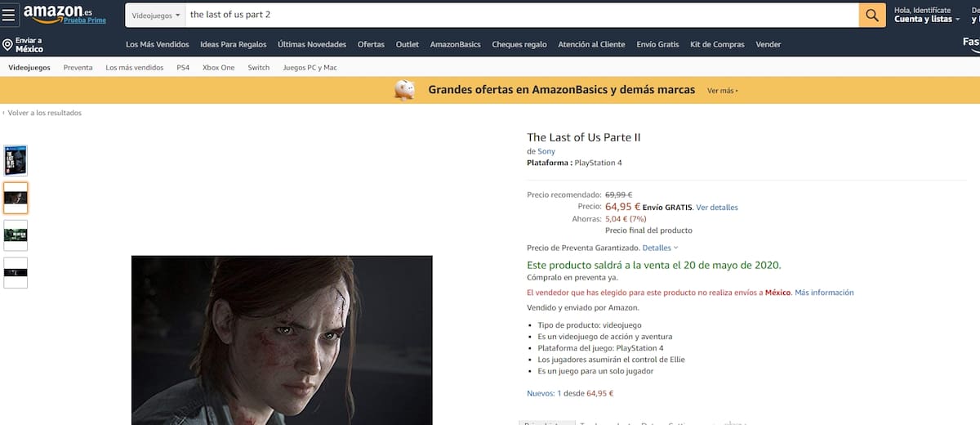Screen dimensions: 980x425
Task: Select the Preventa subnav tab
Action: click(x=78, y=68)
